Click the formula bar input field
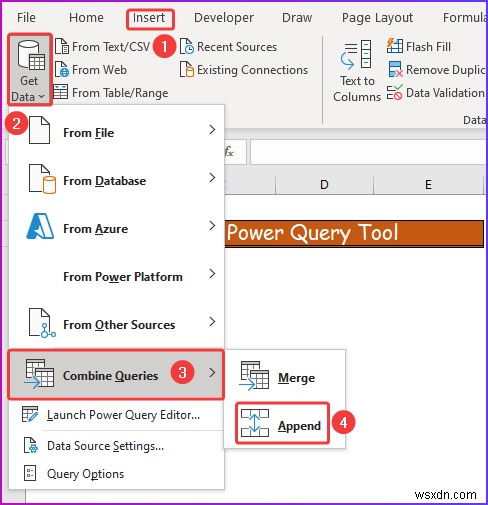The height and width of the screenshot is (505, 488). click(368, 152)
